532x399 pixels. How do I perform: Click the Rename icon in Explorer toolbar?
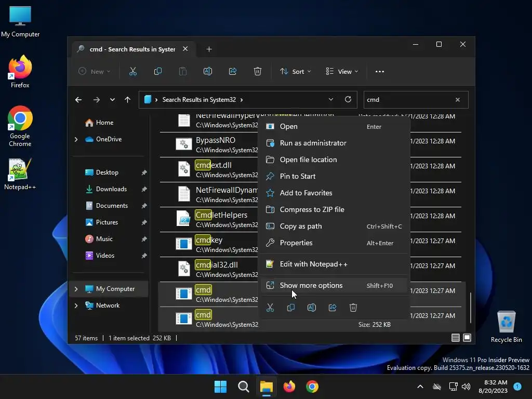pyautogui.click(x=208, y=71)
